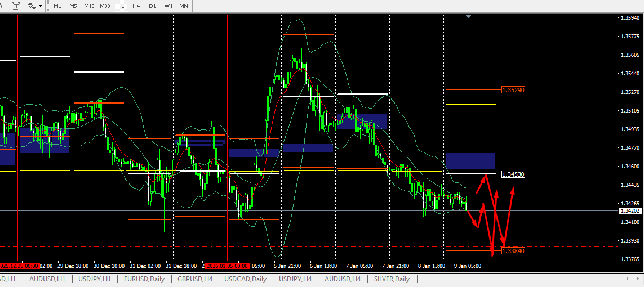Click the 025.12.29 00:00 red date marker
This screenshot has height=287, width=644.
19,266
